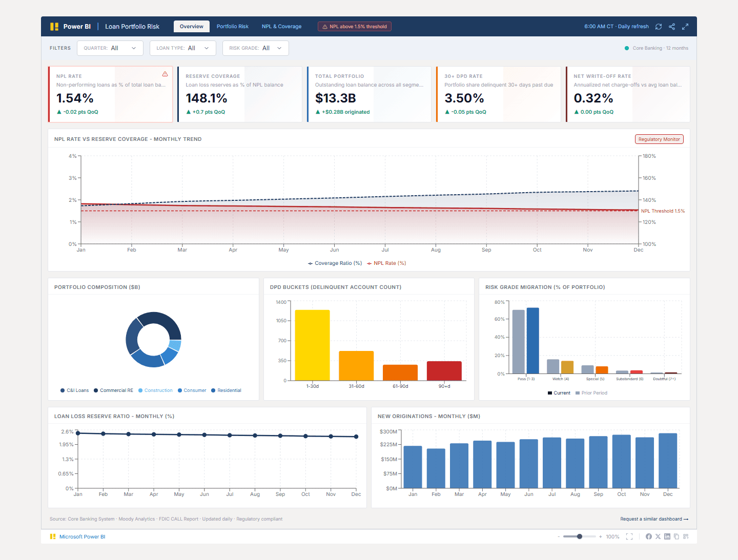Click the Core Banking · 12 months text
The image size is (738, 560).
[661, 48]
